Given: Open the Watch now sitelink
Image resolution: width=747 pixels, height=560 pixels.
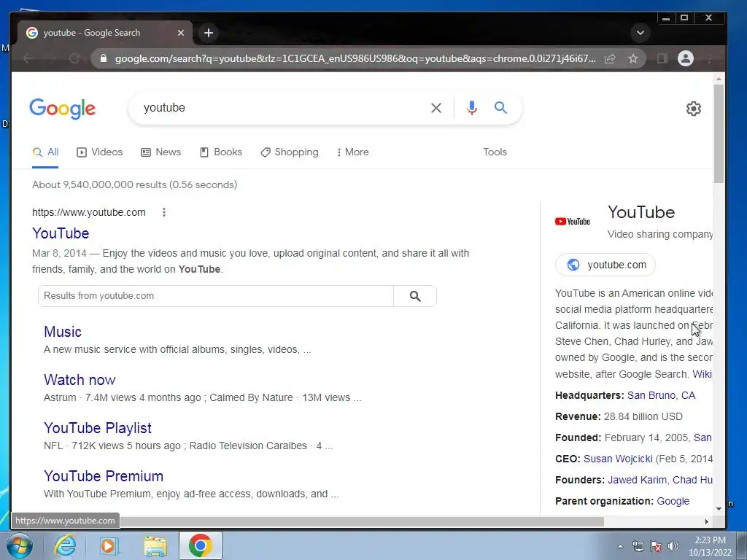Looking at the screenshot, I should pyautogui.click(x=80, y=380).
